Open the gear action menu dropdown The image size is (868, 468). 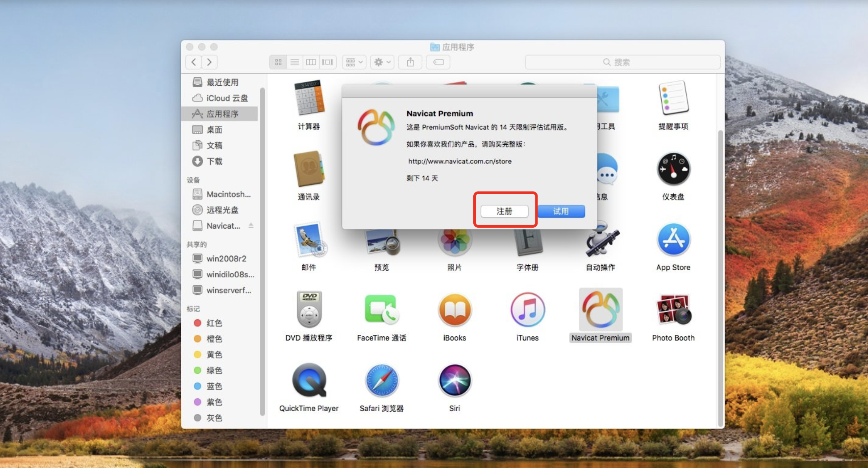[382, 62]
